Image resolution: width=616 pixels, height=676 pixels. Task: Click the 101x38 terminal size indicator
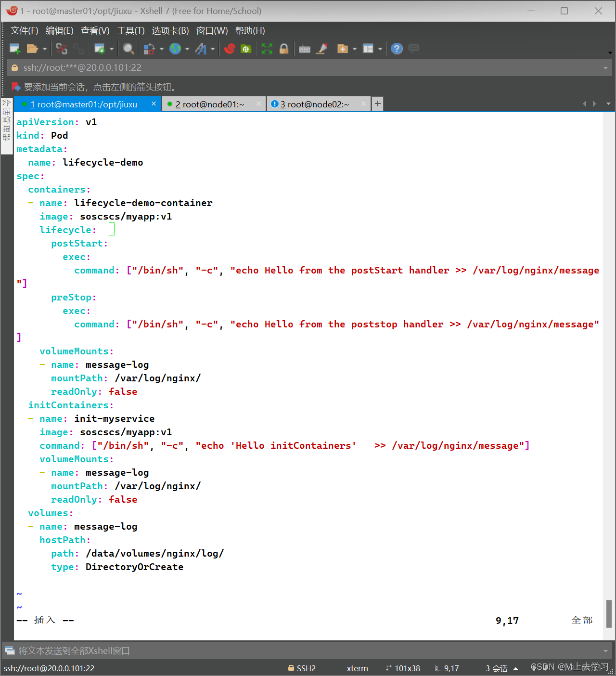403,668
